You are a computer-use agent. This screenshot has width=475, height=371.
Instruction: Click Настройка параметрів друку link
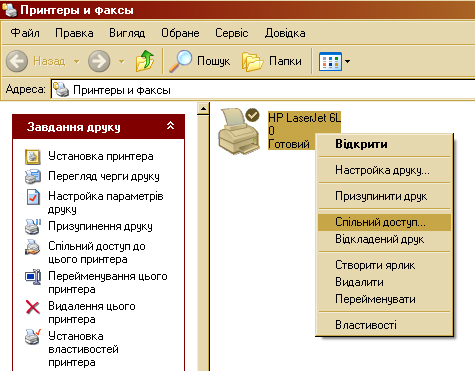coord(106,203)
